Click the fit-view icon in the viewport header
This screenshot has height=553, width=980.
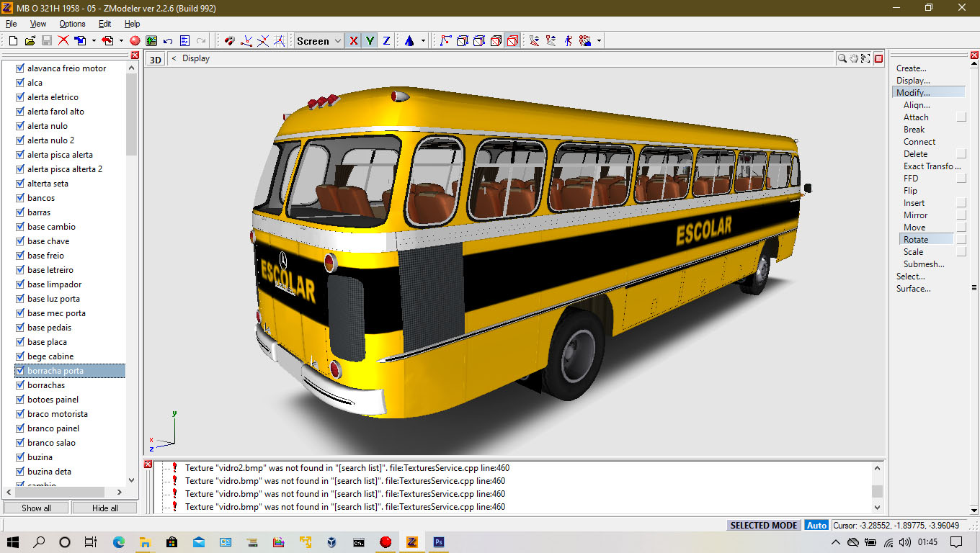point(865,58)
